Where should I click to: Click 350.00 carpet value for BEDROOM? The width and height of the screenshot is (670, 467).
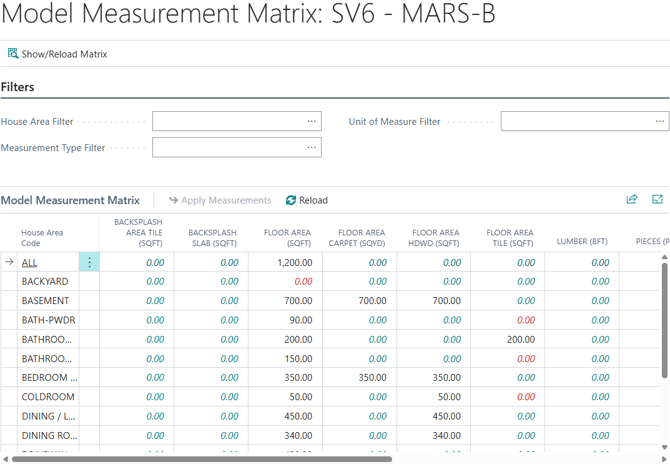[x=373, y=377]
